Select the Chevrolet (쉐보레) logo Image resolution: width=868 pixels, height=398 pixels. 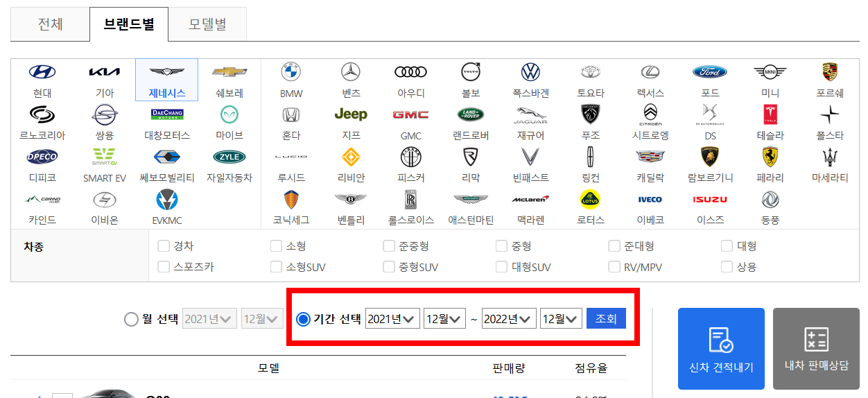(x=229, y=71)
